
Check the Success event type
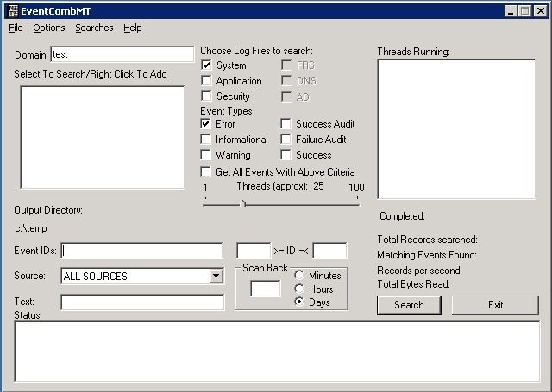coord(285,155)
